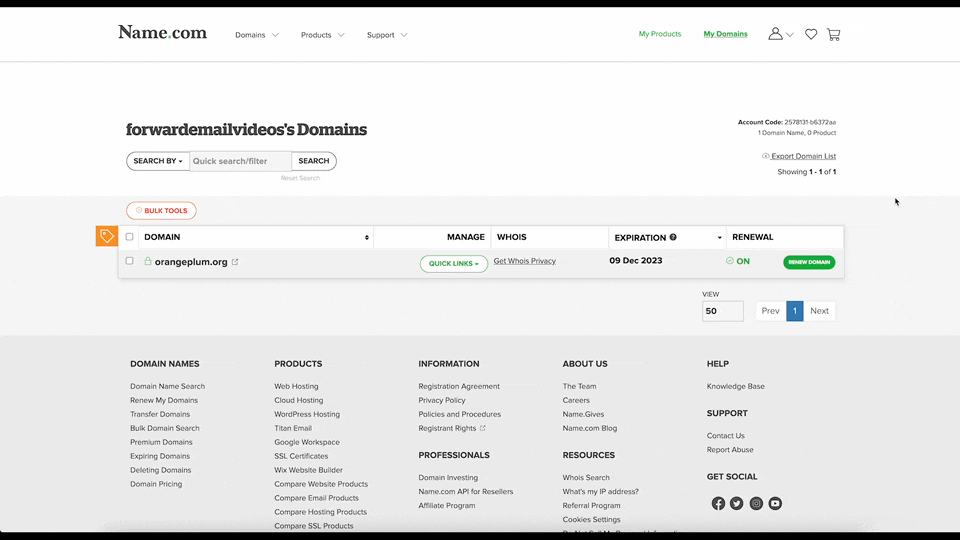Expand the account menu chevron

(x=790, y=35)
